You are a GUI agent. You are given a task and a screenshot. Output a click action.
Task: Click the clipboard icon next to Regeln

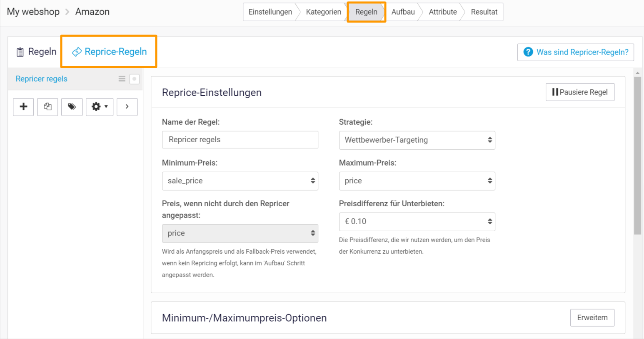[x=20, y=52]
